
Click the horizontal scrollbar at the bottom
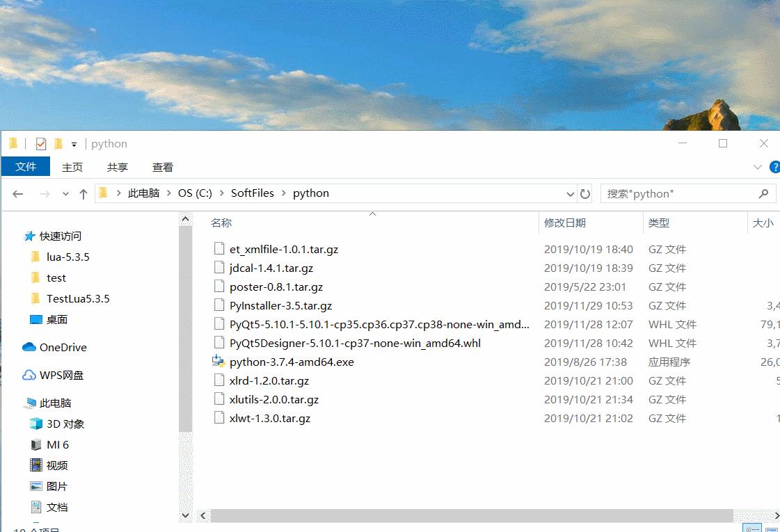(x=472, y=516)
